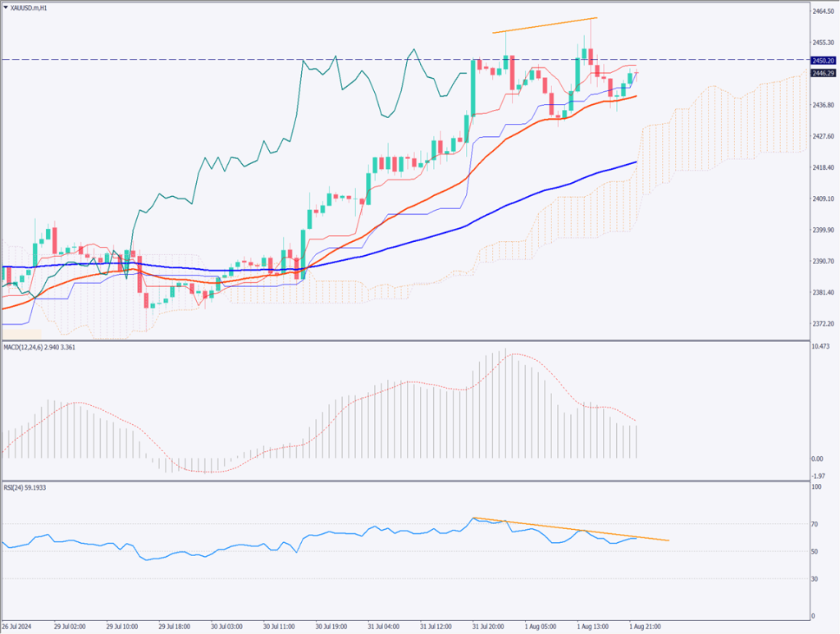This screenshot has height=634, width=840.
Task: Select the 2450.20 horizontal line price tag
Action: point(823,60)
